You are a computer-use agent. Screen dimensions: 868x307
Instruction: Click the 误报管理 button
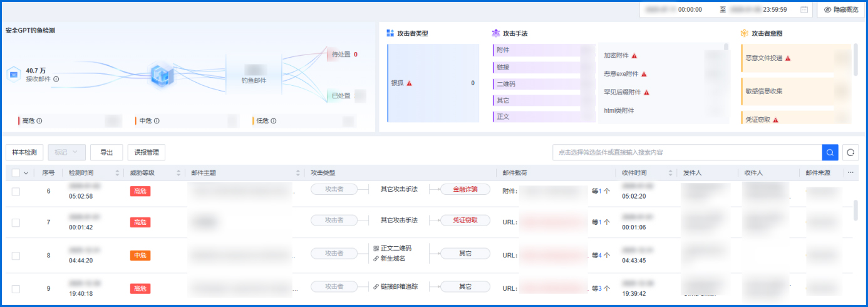pyautogui.click(x=146, y=152)
